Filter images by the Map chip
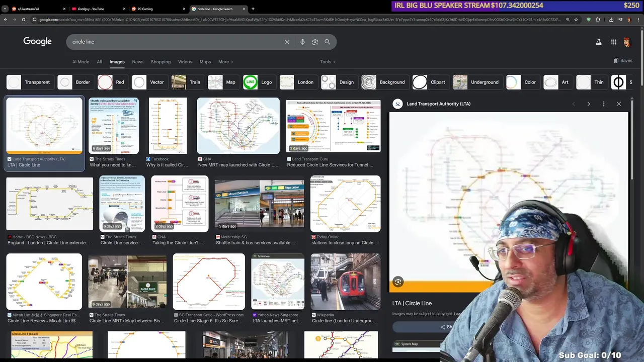Screen dimensions: 644x362 (x=223, y=82)
